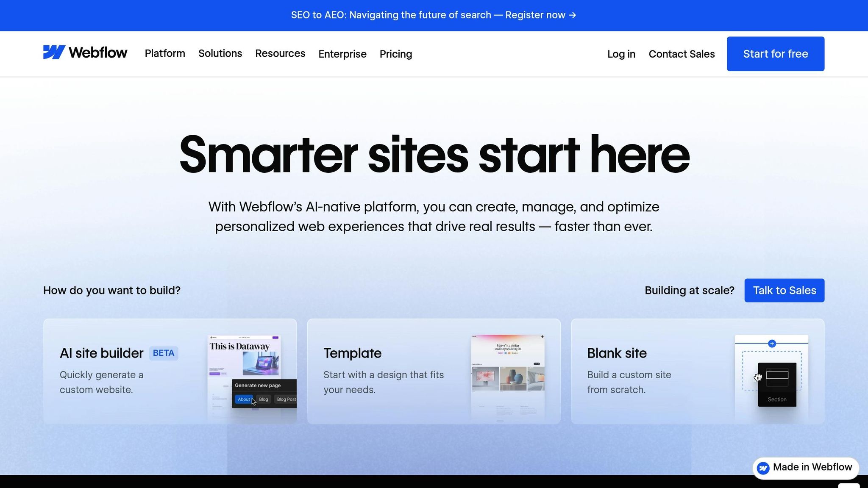The height and width of the screenshot is (488, 868).
Task: Select the Blog Post chip
Action: [x=286, y=399]
